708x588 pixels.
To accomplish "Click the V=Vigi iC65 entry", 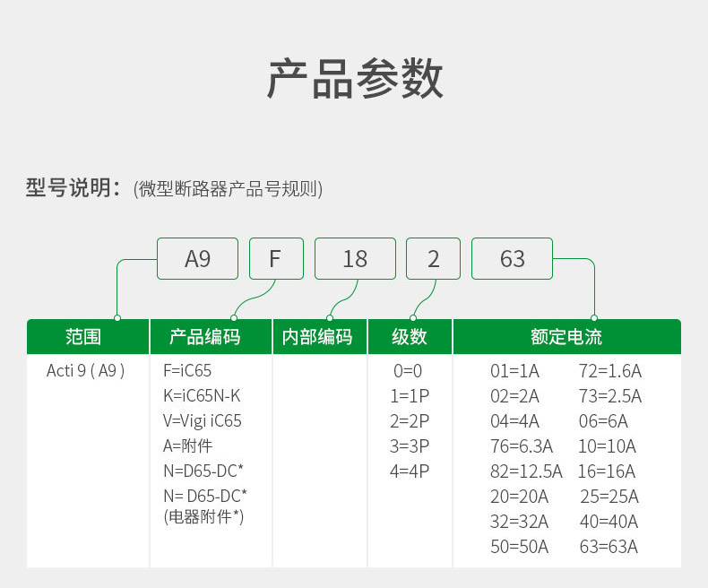I will (203, 421).
